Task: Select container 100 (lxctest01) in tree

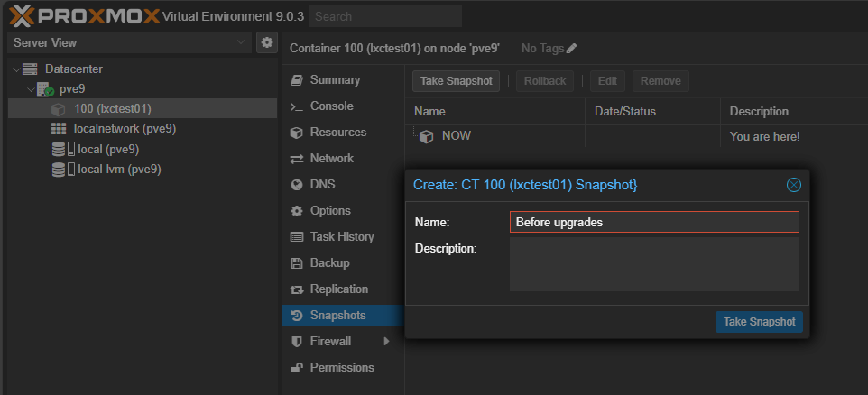Action: (112, 108)
